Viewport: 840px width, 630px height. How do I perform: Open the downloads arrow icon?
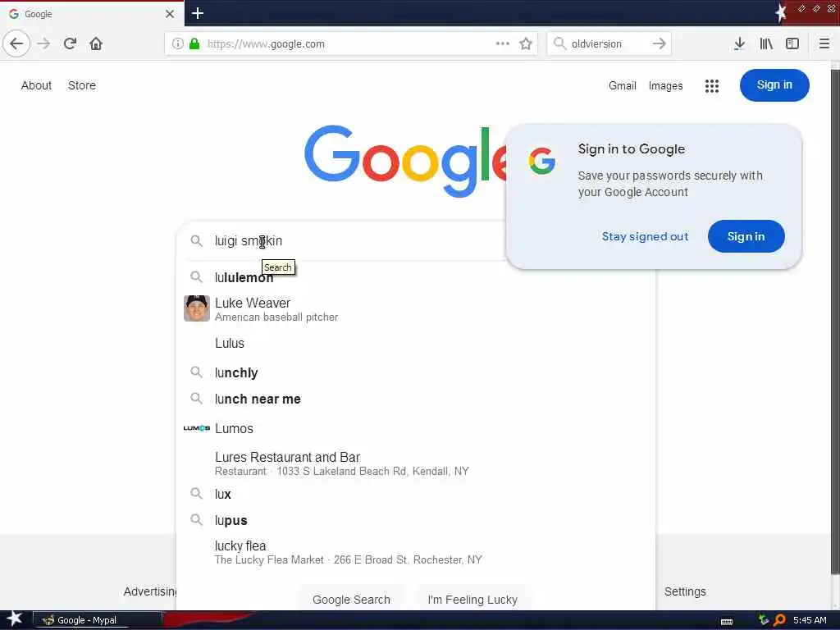[739, 44]
